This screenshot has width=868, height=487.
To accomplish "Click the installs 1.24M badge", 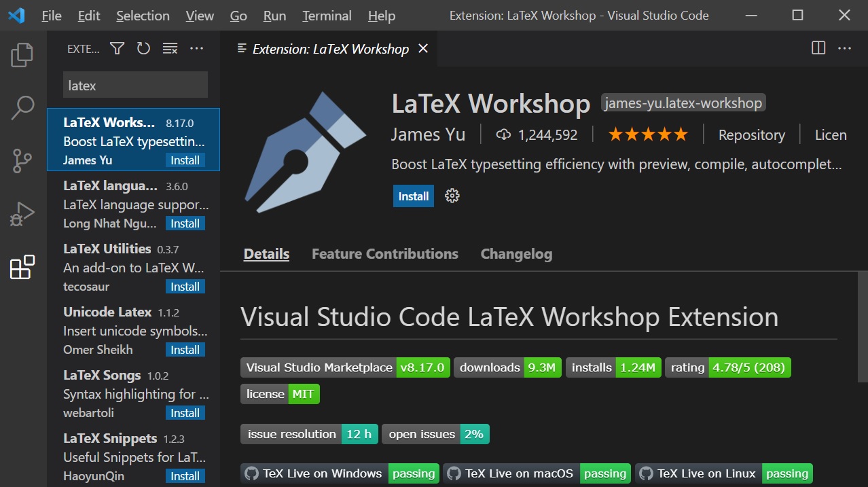I will [x=613, y=367].
